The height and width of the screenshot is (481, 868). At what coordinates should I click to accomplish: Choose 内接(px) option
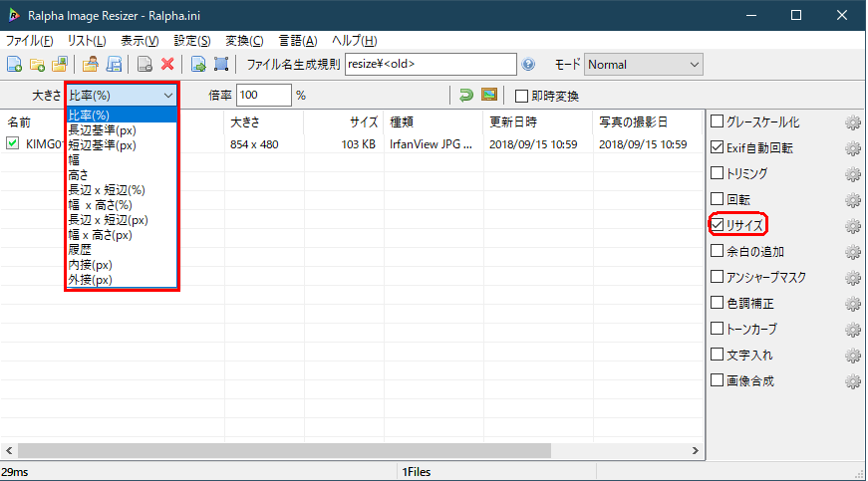click(x=122, y=265)
